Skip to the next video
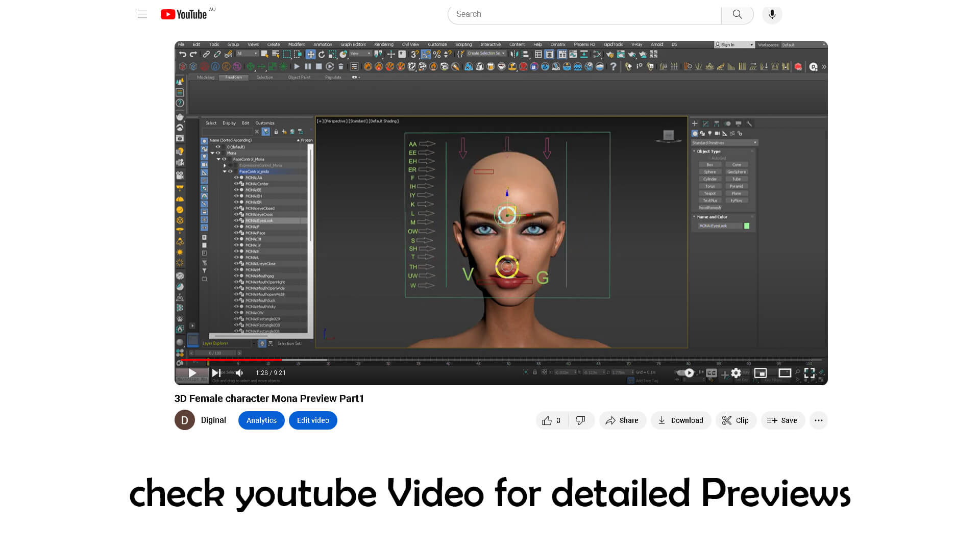 click(216, 373)
